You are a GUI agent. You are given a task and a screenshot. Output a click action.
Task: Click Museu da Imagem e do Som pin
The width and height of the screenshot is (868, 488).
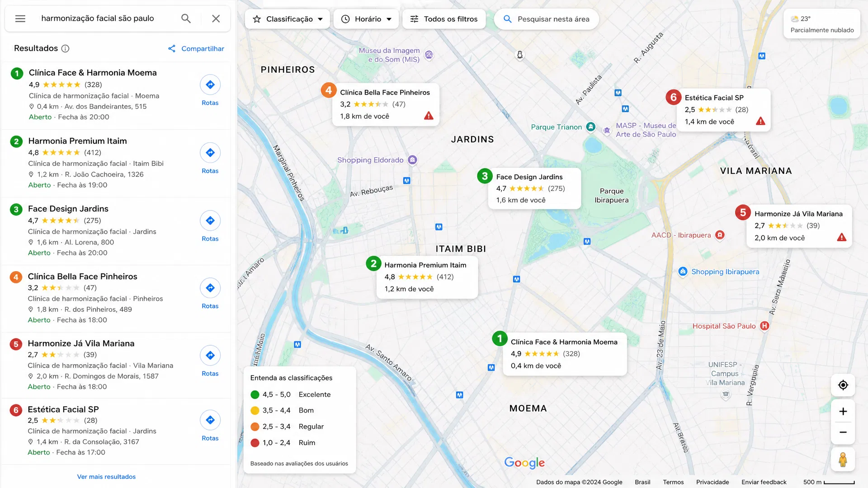pyautogui.click(x=429, y=55)
